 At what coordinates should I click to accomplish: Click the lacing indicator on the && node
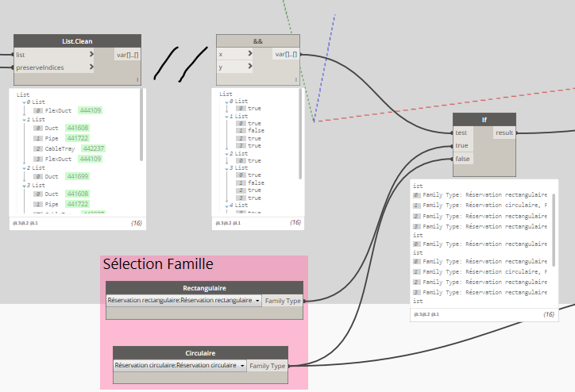pos(296,79)
